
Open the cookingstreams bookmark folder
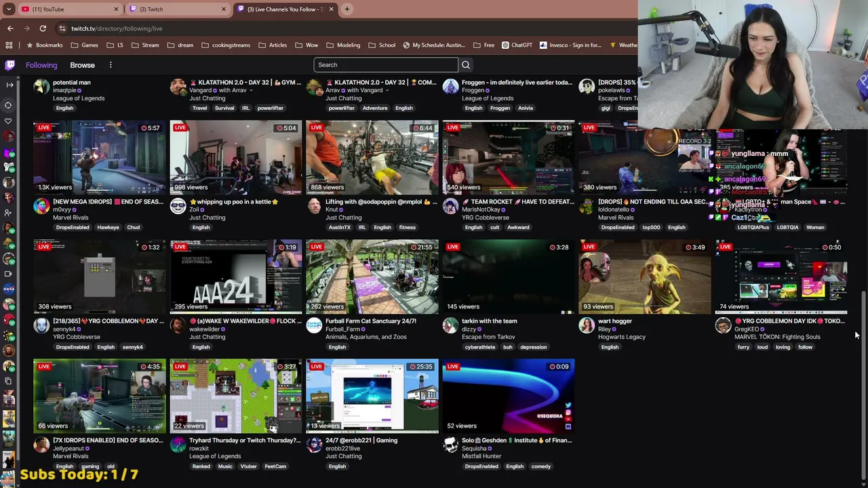(225, 45)
